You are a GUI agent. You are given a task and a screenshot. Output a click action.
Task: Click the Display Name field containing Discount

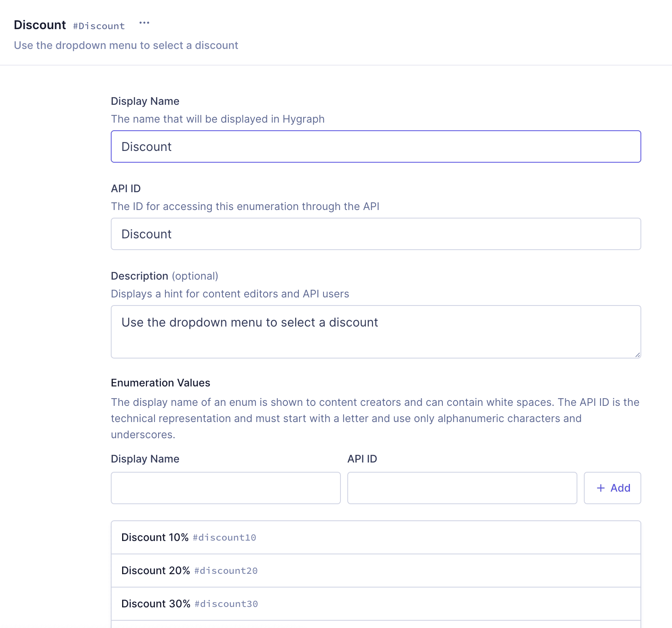(x=375, y=146)
